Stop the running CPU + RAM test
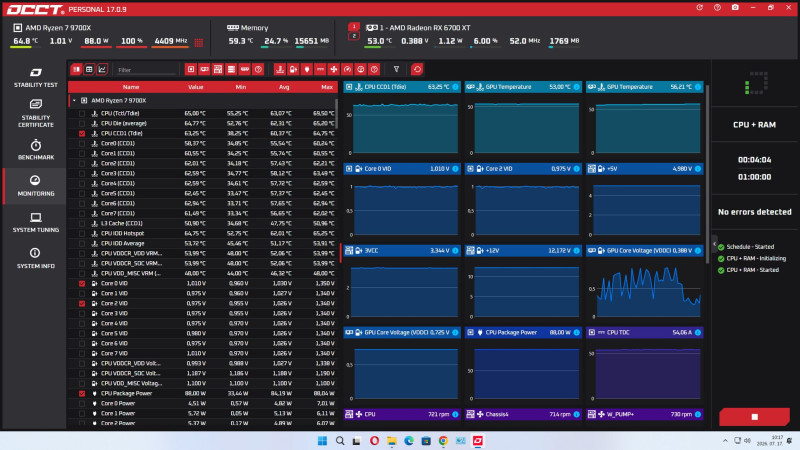The width and height of the screenshot is (800, 450). (754, 417)
